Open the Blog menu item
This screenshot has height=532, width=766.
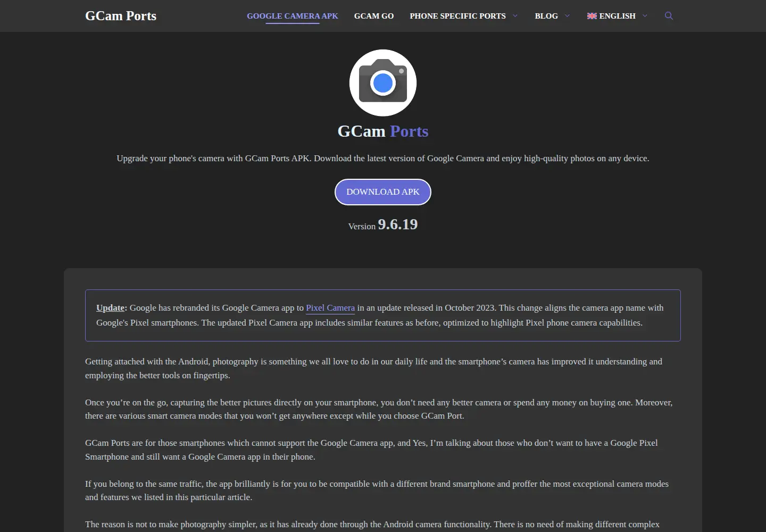(x=546, y=16)
